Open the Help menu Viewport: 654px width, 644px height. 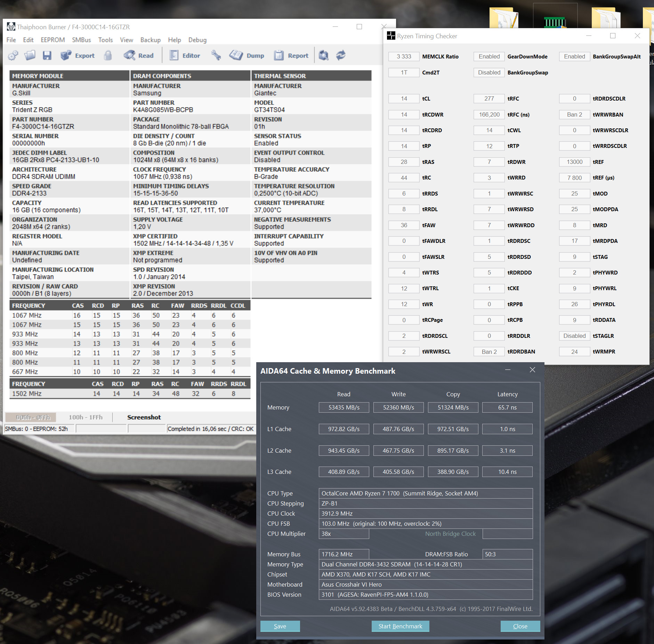[x=175, y=40]
